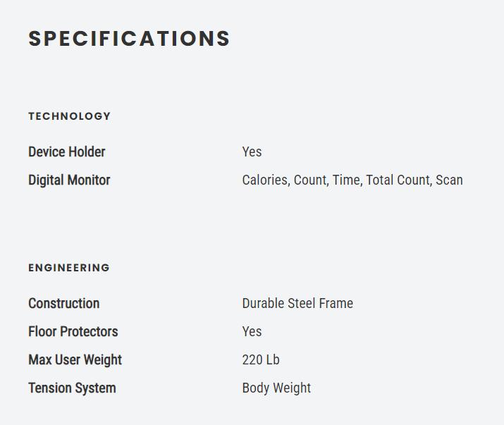Select the Floor Protectors label
Image resolution: width=504 pixels, height=425 pixels.
(73, 331)
